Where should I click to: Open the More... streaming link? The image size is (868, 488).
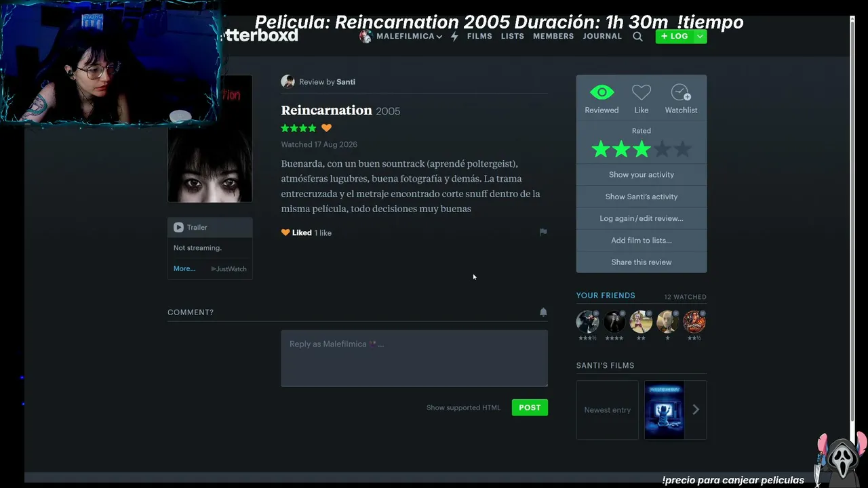point(184,269)
